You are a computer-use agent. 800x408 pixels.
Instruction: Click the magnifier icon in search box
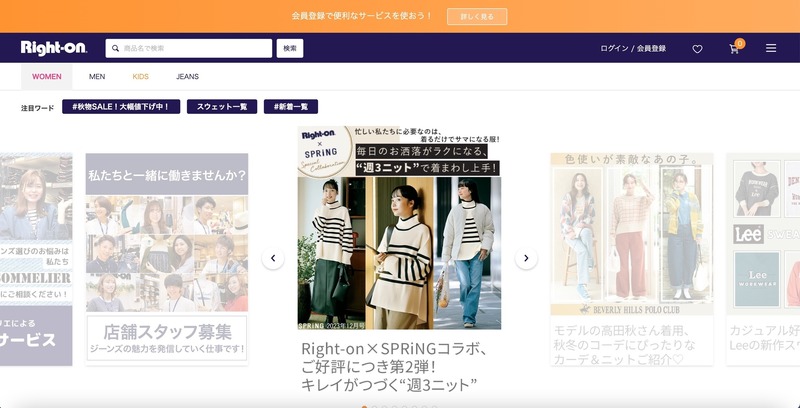coord(116,48)
